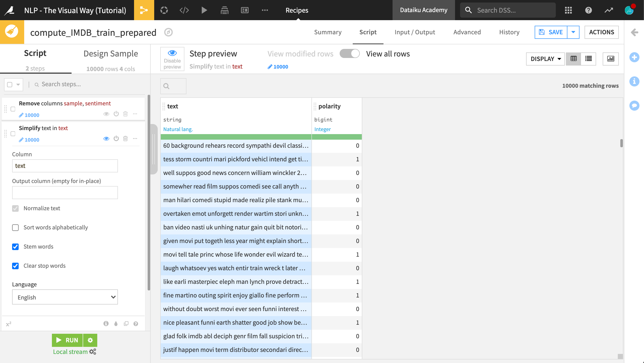
Task: Open the applications grid icon
Action: coord(568,10)
